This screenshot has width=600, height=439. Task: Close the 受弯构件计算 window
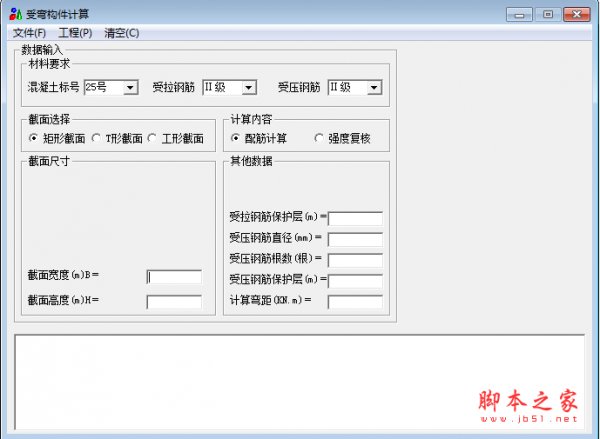(577, 15)
